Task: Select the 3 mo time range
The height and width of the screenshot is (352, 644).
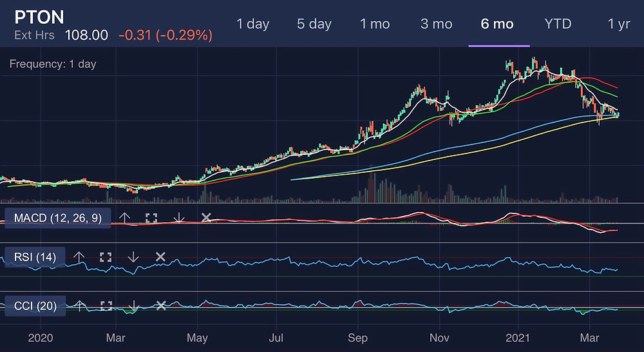Action: click(436, 24)
